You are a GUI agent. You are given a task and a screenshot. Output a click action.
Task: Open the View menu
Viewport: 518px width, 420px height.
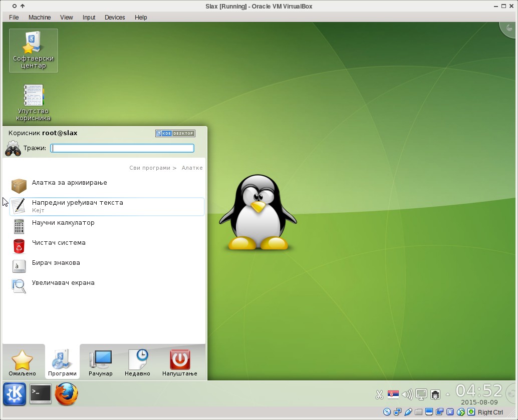pos(67,18)
